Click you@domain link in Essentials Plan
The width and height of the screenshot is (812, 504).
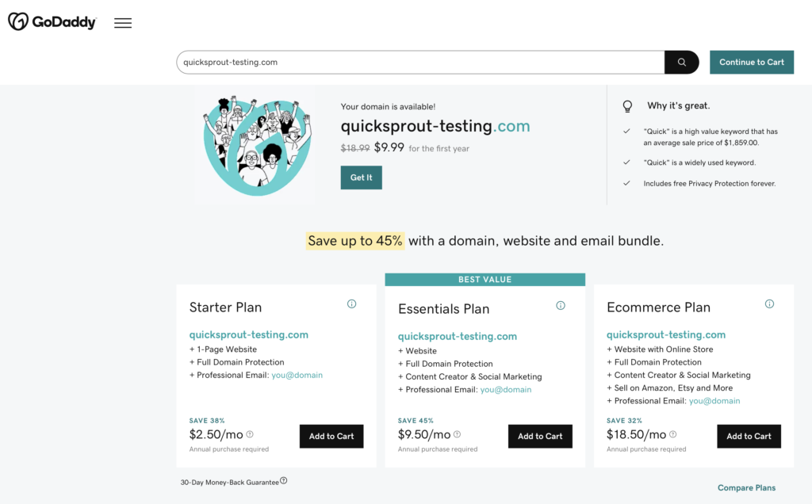point(505,390)
